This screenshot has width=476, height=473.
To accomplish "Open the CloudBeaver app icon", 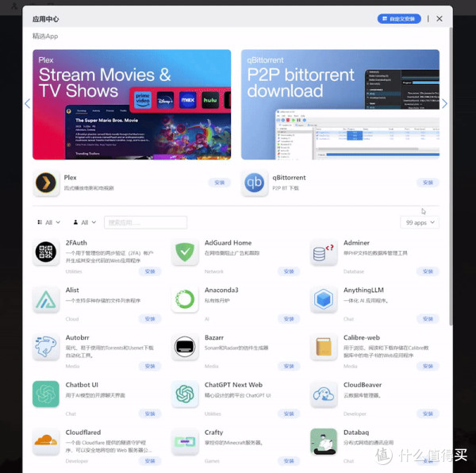I will pos(324,394).
